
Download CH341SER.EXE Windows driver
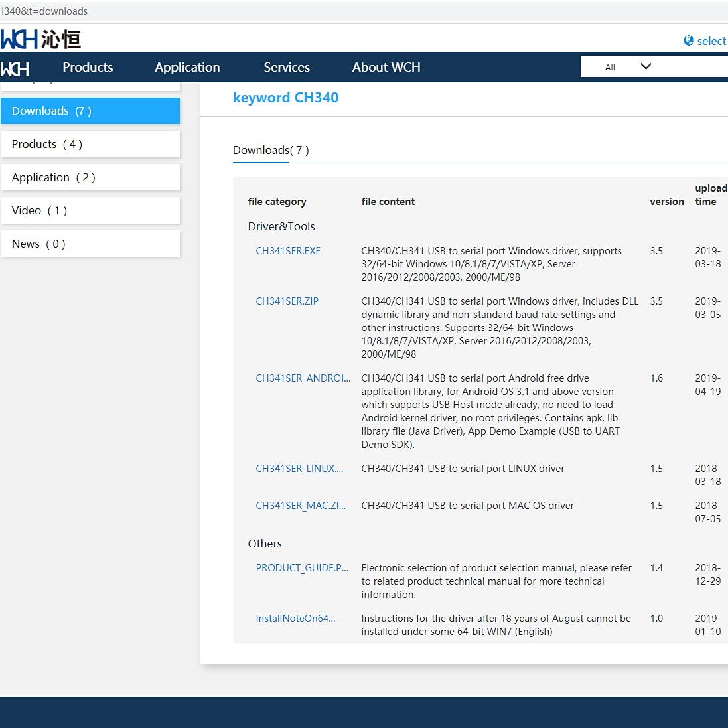click(x=288, y=251)
